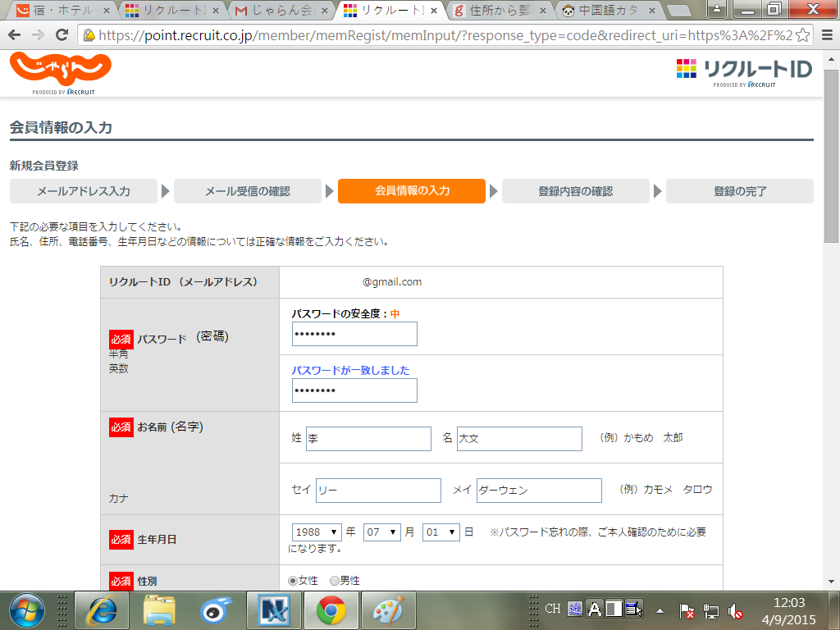Close the 中国語カタ tab
The image size is (840, 630).
pyautogui.click(x=652, y=10)
